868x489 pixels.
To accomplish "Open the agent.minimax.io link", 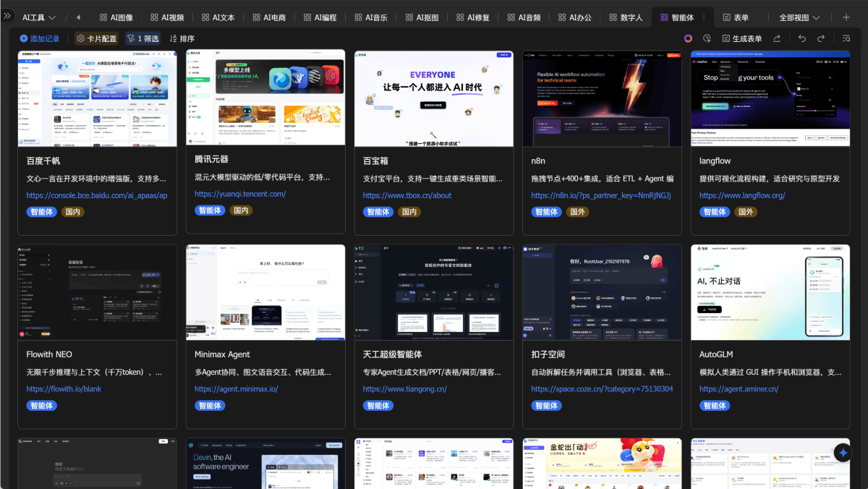I will 237,389.
